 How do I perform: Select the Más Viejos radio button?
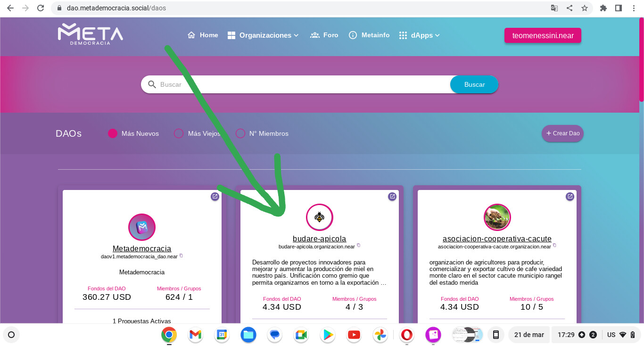[179, 133]
